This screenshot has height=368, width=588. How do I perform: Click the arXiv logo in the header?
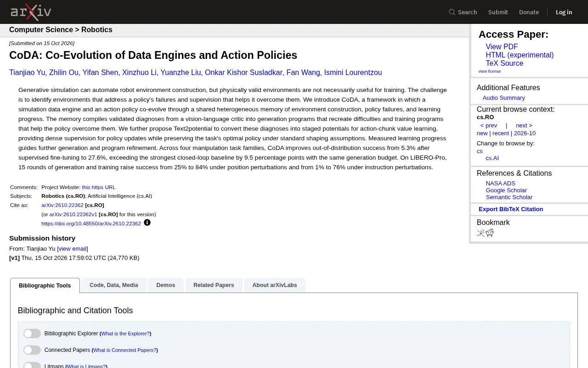tap(31, 12)
